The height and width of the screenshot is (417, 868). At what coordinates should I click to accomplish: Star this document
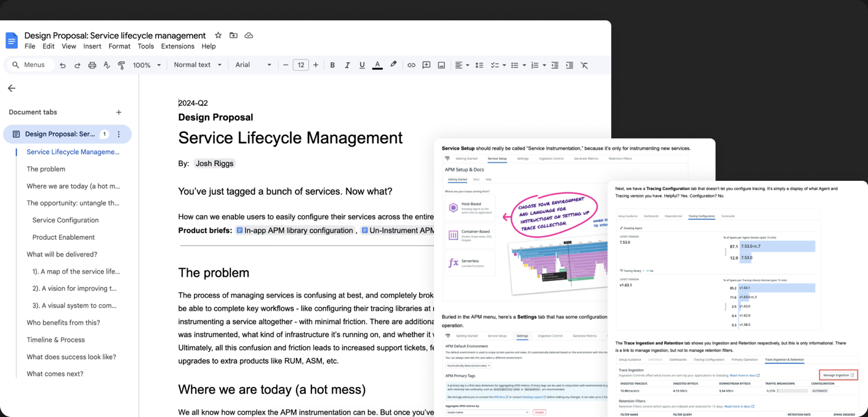[218, 36]
